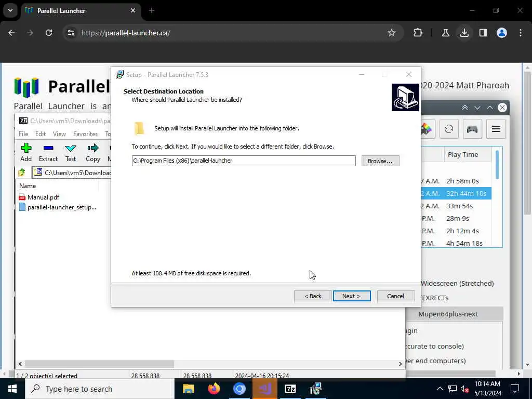
Task: Open Firefox from taskbar
Action: [214, 389]
